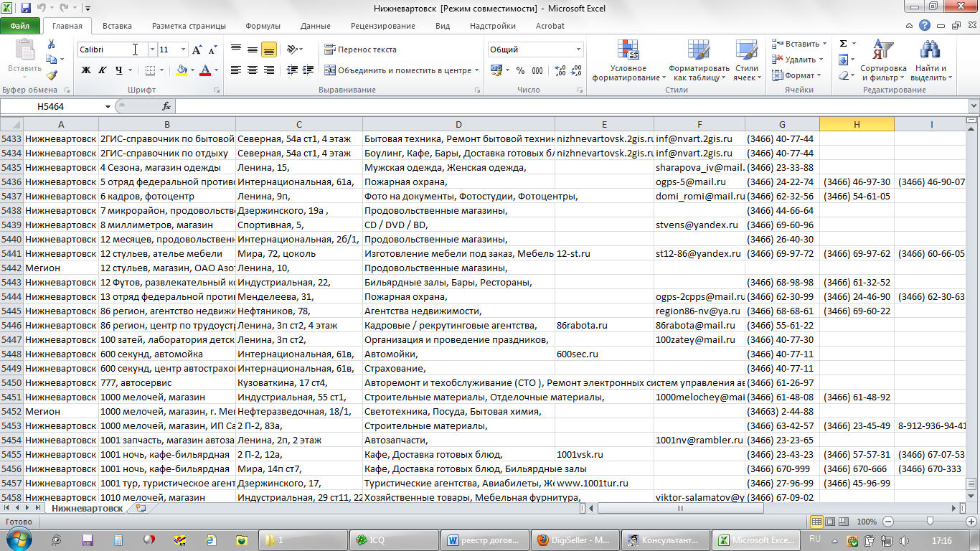Open Sort and Filter (Сортировка и фильтр)
The height and width of the screenshot is (551, 980).
[883, 60]
